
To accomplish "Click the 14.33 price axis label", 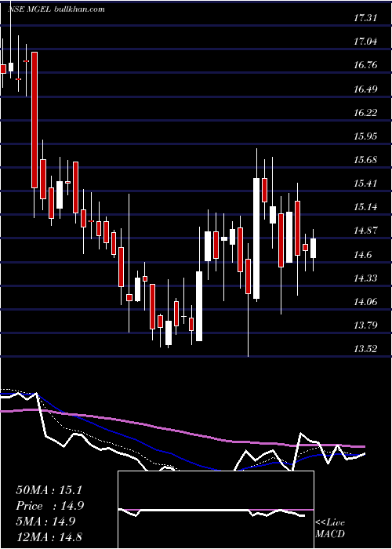I will (x=365, y=278).
